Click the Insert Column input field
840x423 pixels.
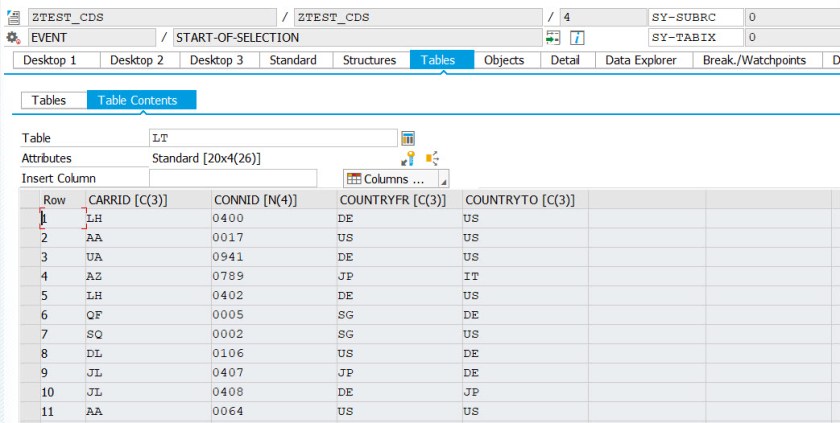[232, 178]
